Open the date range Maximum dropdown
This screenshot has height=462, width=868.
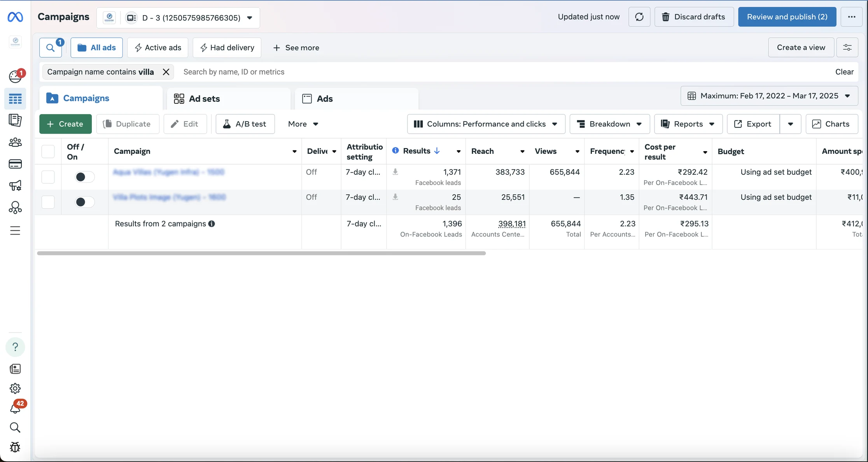[x=769, y=96]
